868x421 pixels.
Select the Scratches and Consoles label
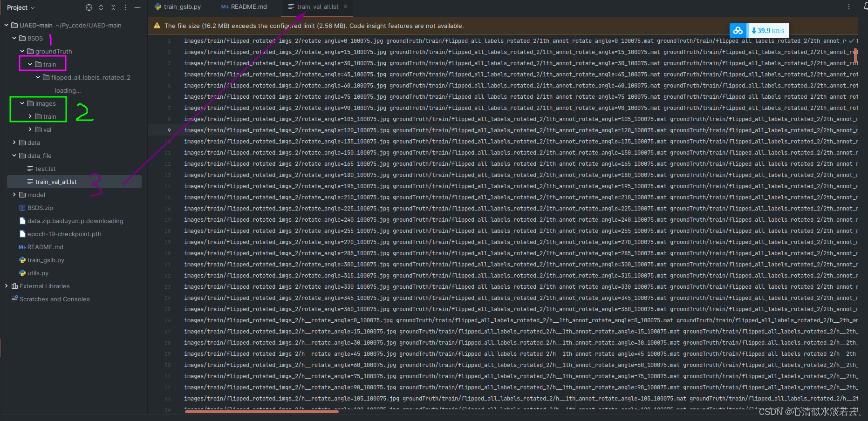[x=55, y=299]
